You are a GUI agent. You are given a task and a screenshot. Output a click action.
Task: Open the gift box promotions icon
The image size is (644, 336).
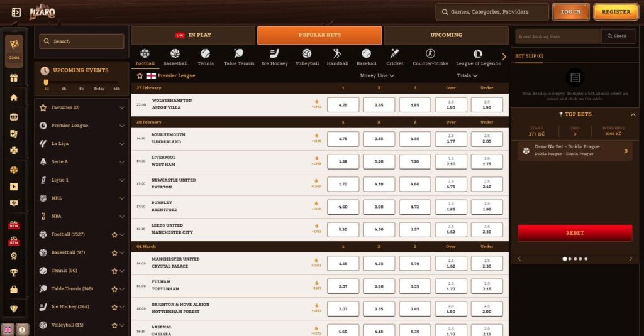(x=14, y=78)
